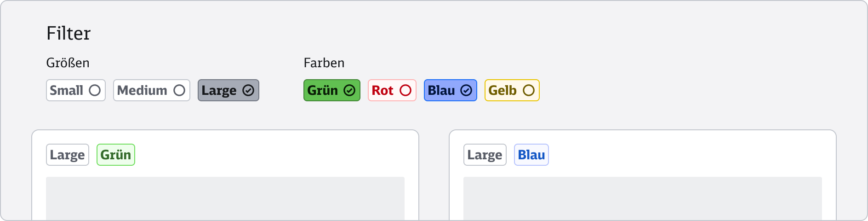Click the Grün tag in the first card

[116, 155]
